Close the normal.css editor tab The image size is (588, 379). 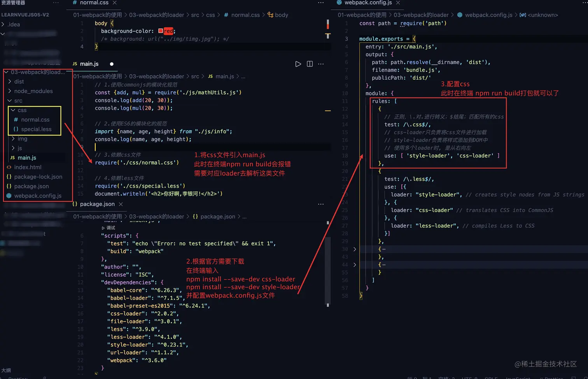click(x=115, y=3)
